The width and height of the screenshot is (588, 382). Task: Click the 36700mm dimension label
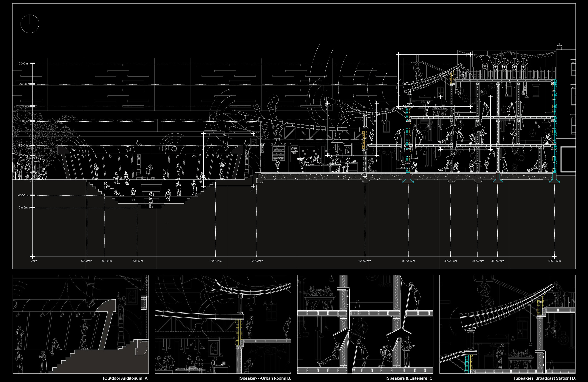pos(408,261)
